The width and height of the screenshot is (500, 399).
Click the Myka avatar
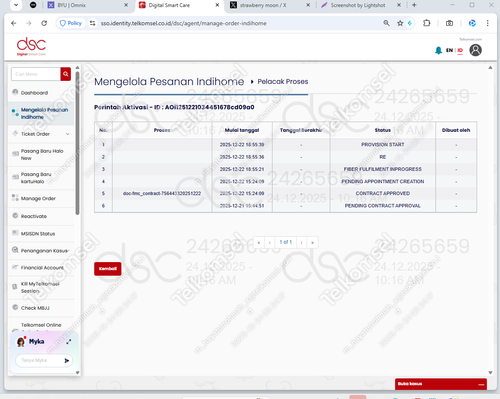21,342
